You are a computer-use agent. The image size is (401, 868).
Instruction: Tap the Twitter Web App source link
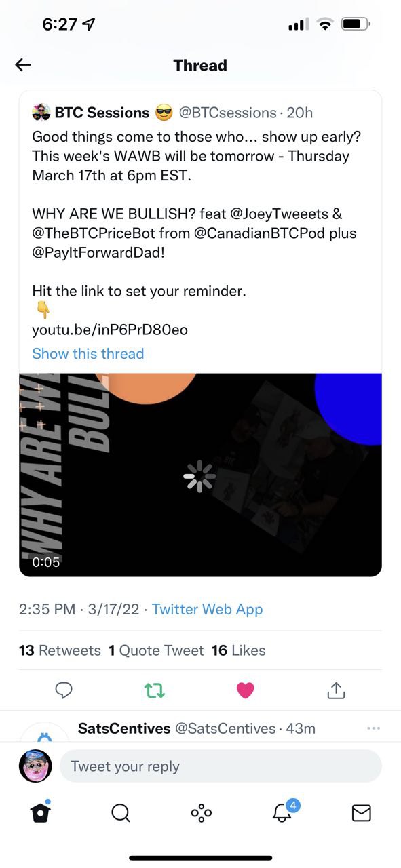pyautogui.click(x=207, y=609)
